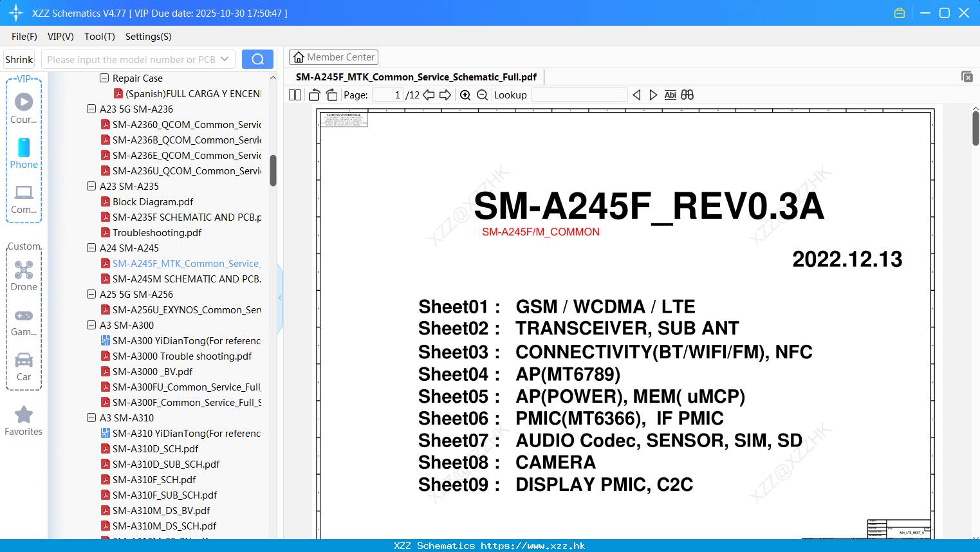Collapse the A3 SM-A310 node
Viewport: 980px width, 552px height.
point(91,418)
